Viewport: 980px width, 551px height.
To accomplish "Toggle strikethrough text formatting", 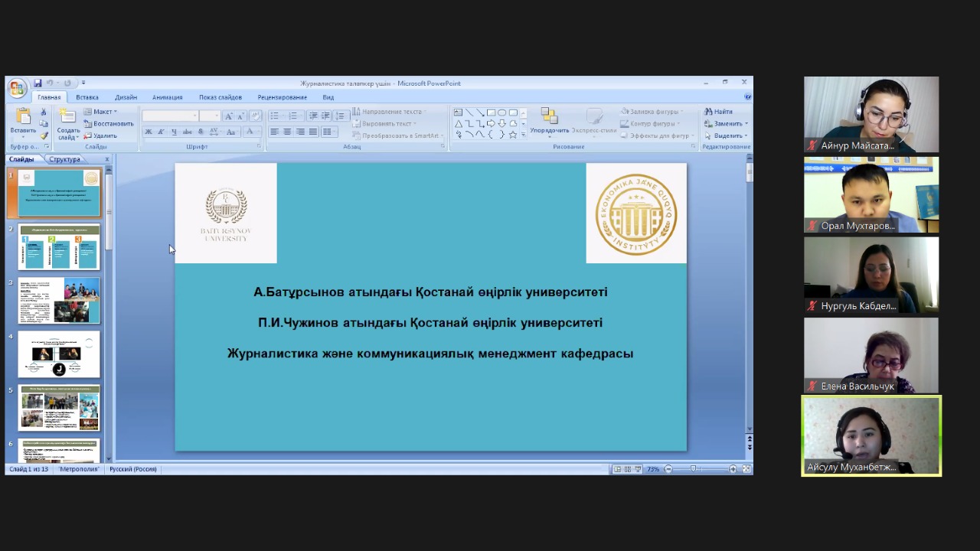I will (187, 132).
